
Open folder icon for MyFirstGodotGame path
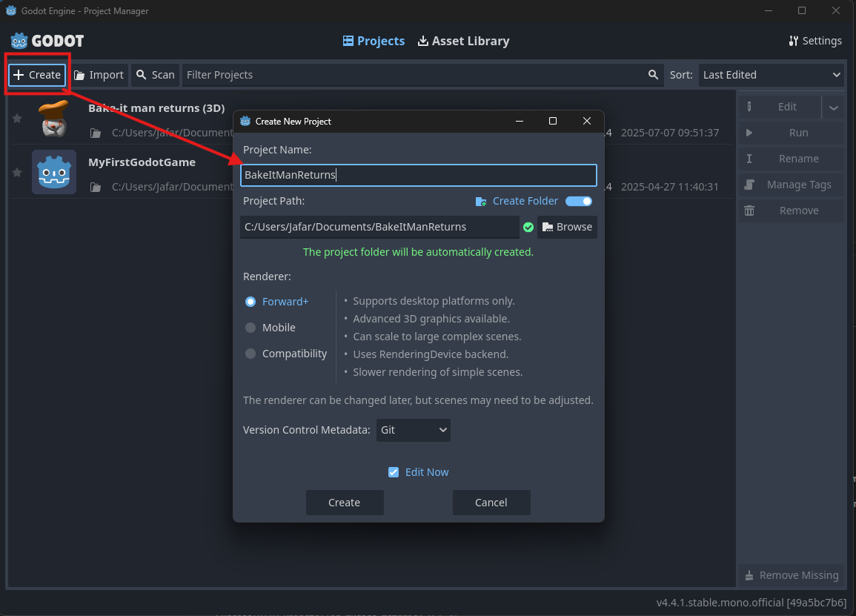[x=96, y=187]
